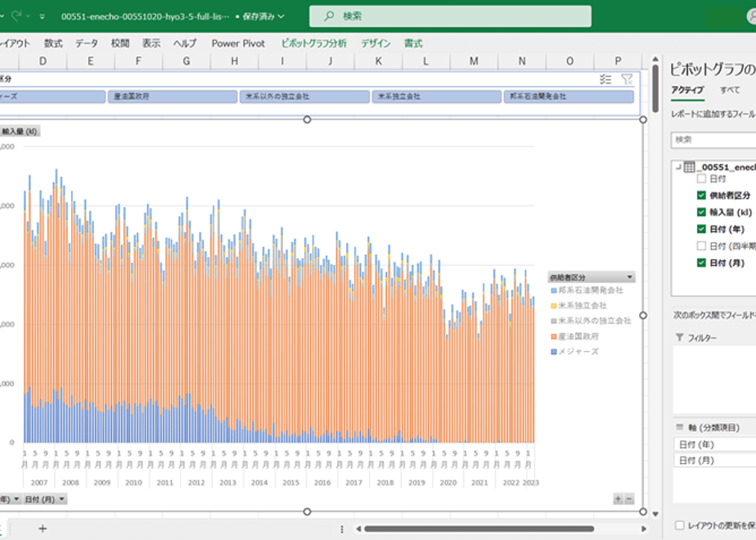Screen dimensions: 756x540
Task: Open the 校閲 ribbon tab
Action: coord(120,43)
